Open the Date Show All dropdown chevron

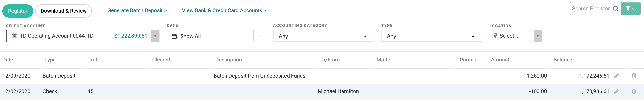[259, 36]
